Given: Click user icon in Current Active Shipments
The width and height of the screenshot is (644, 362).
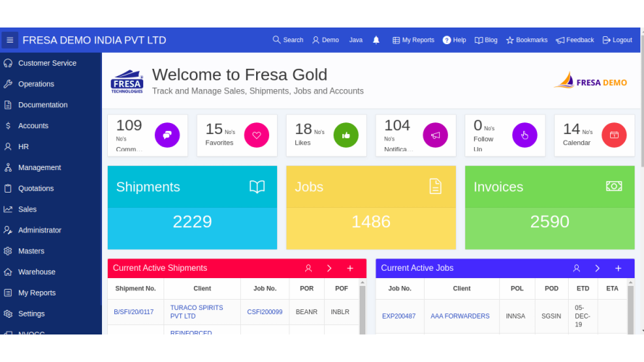Looking at the screenshot, I should (x=308, y=269).
